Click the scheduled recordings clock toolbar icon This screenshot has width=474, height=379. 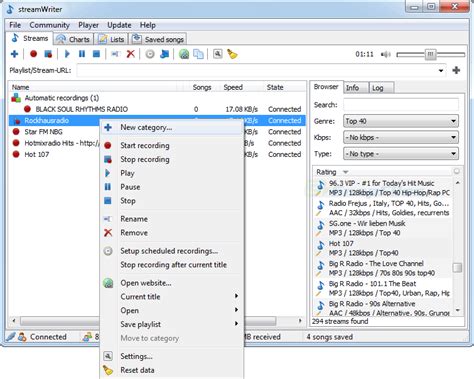pos(150,54)
